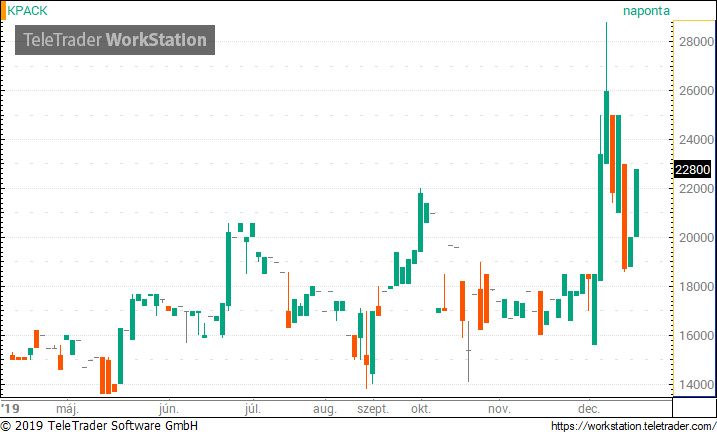Click the '19 year label
The height and width of the screenshot is (435, 717).
pos(11,408)
